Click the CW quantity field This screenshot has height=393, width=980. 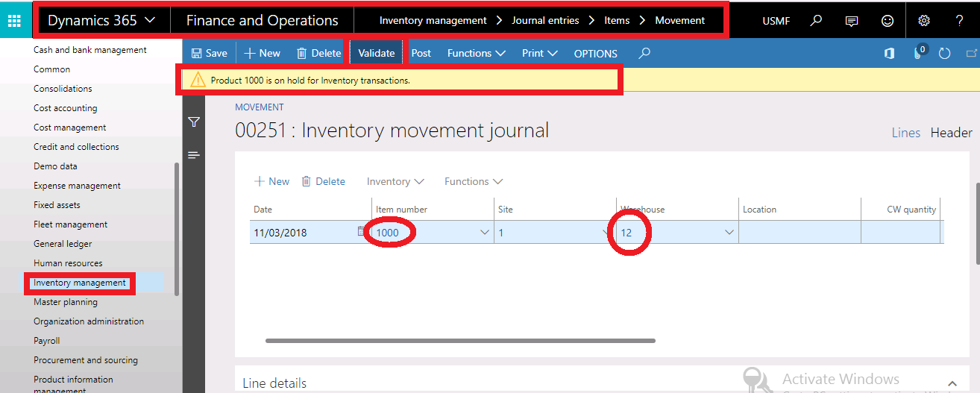point(901,233)
